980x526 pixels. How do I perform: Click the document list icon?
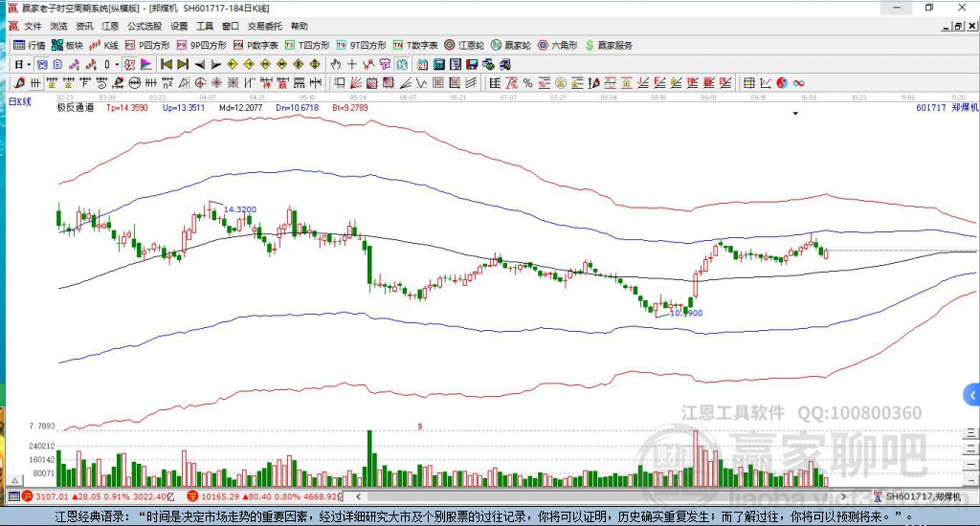[57, 64]
